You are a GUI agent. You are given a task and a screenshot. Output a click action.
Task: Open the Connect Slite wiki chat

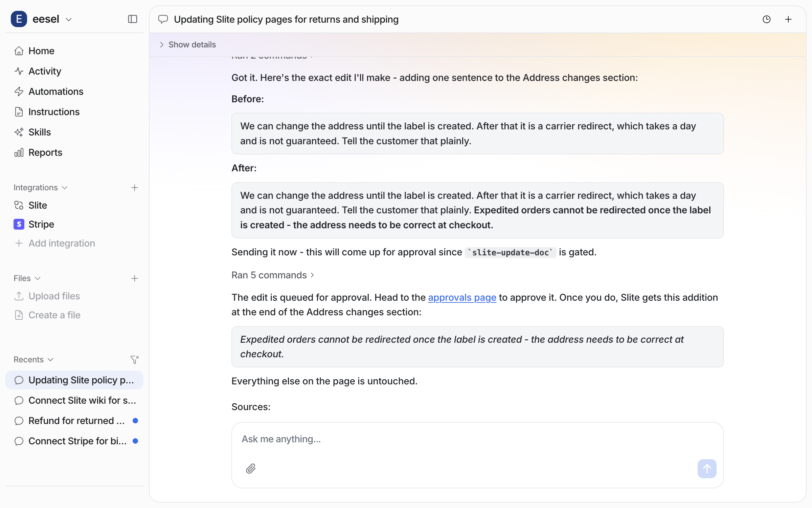(x=74, y=400)
